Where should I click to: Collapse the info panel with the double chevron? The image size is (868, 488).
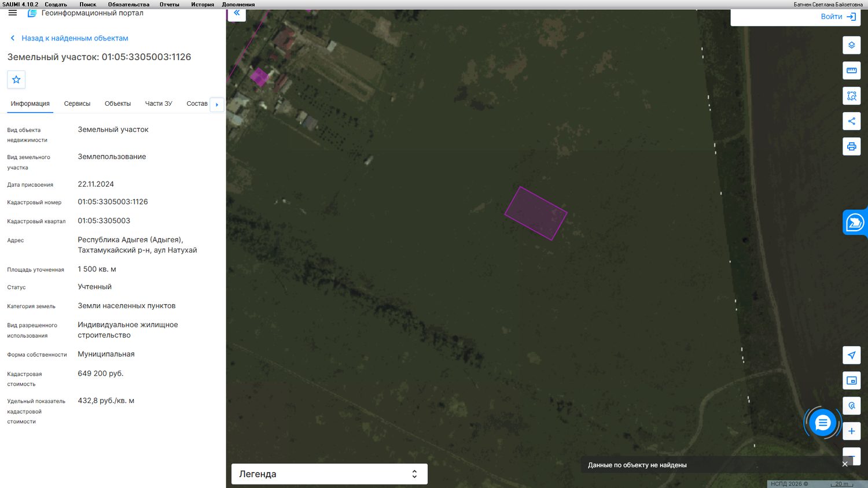[x=237, y=13]
